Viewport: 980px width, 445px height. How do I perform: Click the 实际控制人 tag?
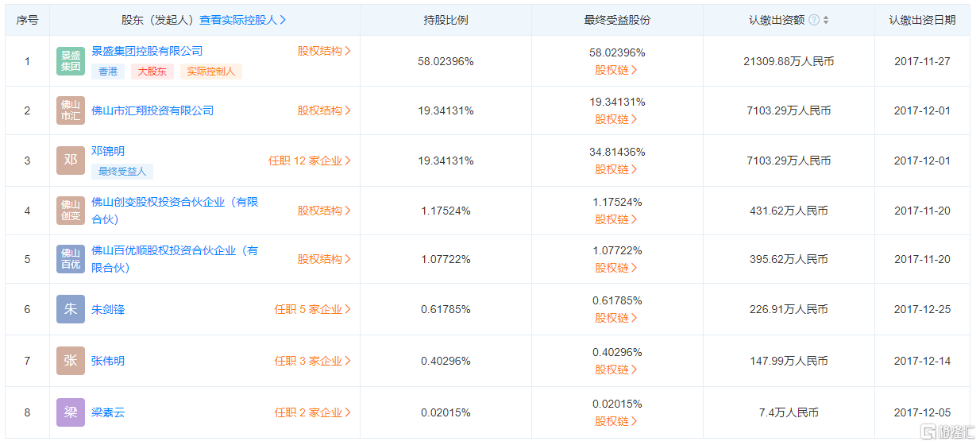coord(210,72)
